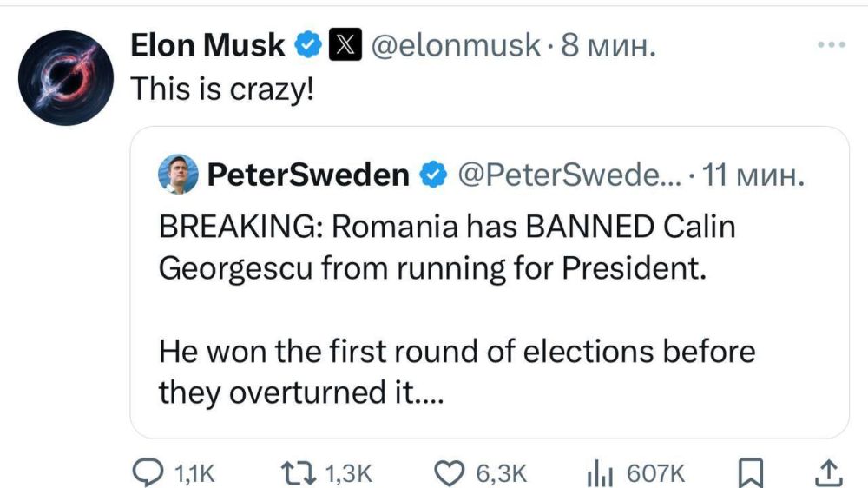Click the PeterSweden display name
The height and width of the screenshot is (488, 868).
(x=308, y=176)
